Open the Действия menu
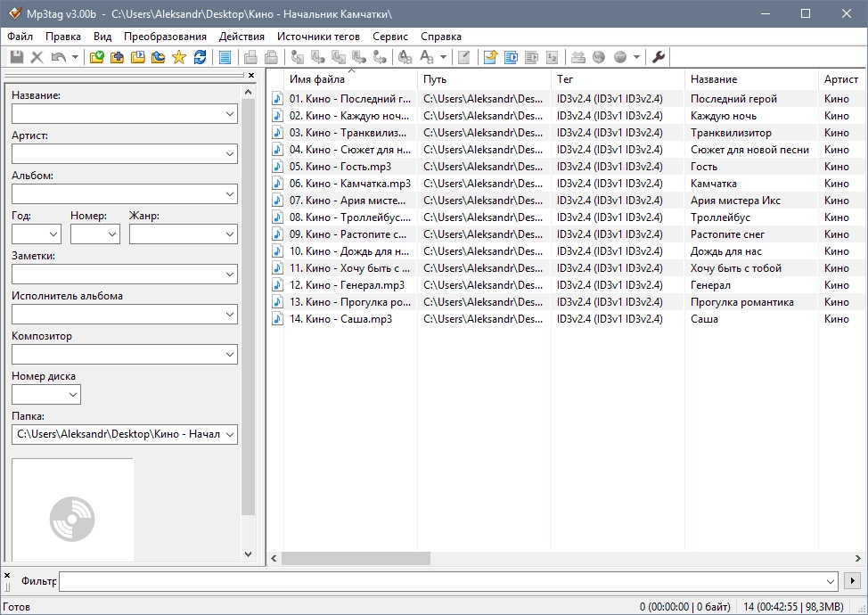868x615 pixels. (242, 37)
